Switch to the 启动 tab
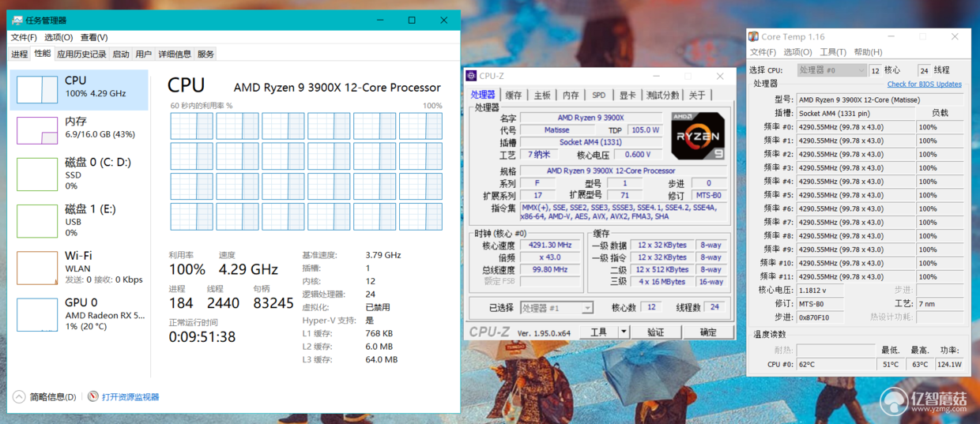This screenshot has height=424, width=980. coord(121,54)
